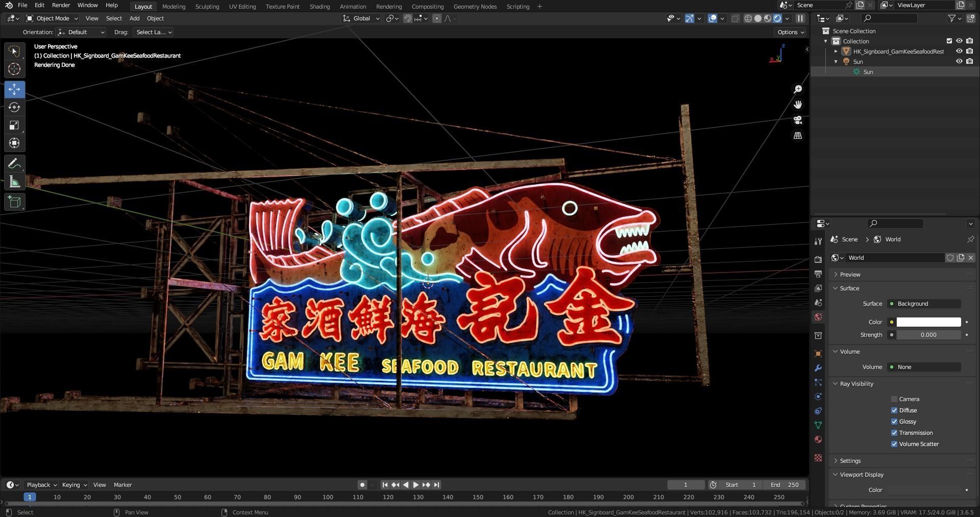This screenshot has height=517, width=980.
Task: Jump to the timeline end
Action: (x=436, y=485)
